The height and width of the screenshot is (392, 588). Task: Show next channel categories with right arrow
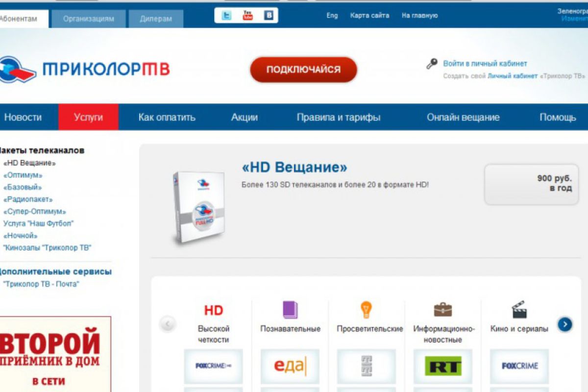pyautogui.click(x=565, y=324)
